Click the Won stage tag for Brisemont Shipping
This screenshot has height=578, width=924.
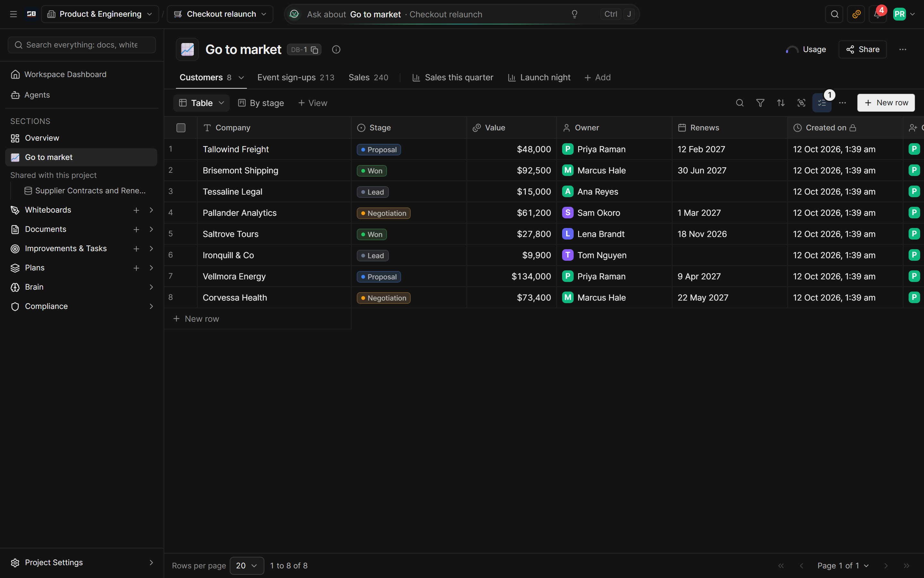point(371,171)
